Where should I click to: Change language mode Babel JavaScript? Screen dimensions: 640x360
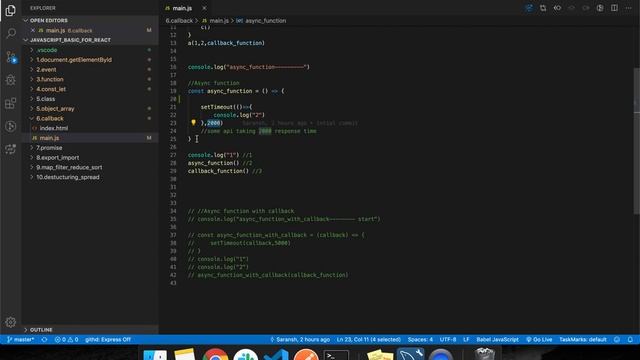tap(498, 340)
